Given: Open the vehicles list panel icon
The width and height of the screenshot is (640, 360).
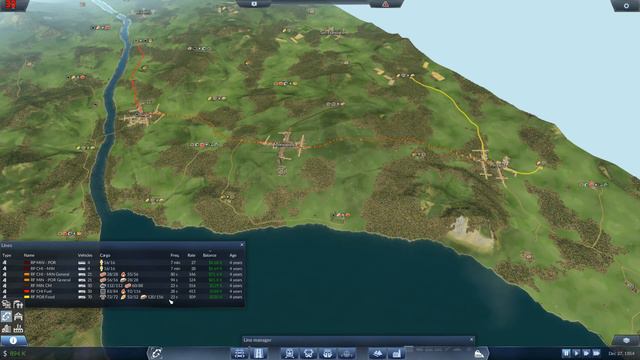Looking at the screenshot, I should [x=7, y=304].
